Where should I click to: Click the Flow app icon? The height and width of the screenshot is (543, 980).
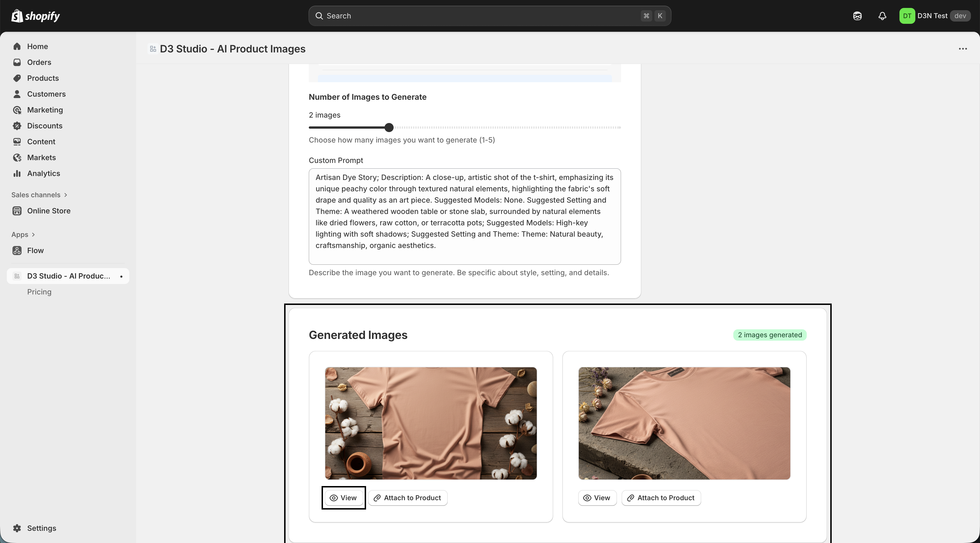coord(17,251)
